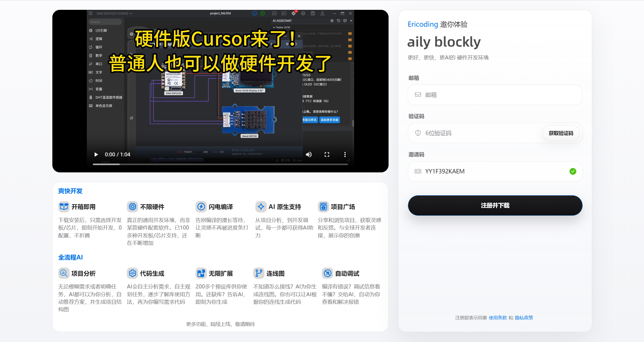Play the video
The width and height of the screenshot is (644, 342).
96,154
